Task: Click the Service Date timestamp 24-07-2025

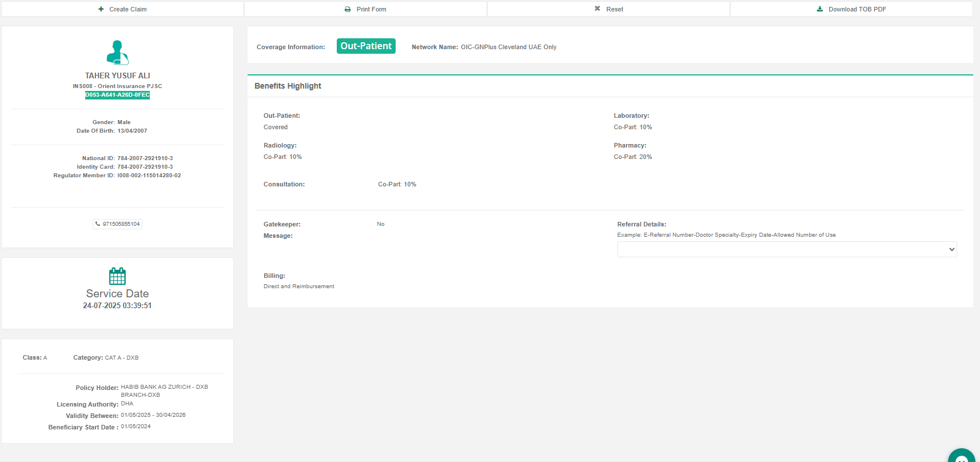Action: 117,306
